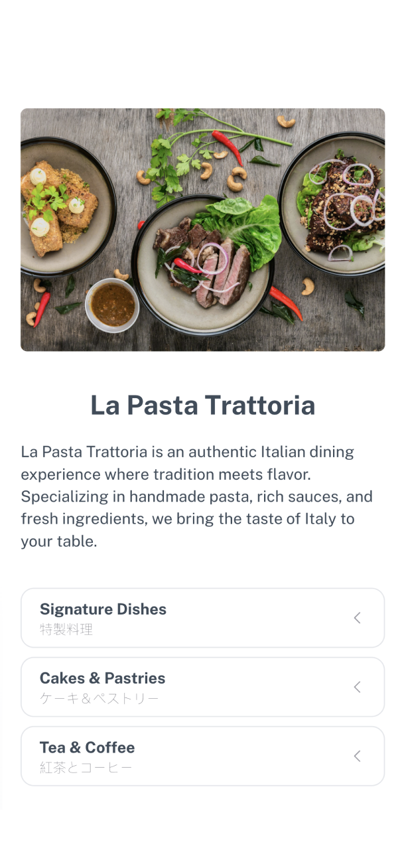402x868 pixels.
Task: Tap the green lettuce leaf in photo
Action: click(x=242, y=222)
